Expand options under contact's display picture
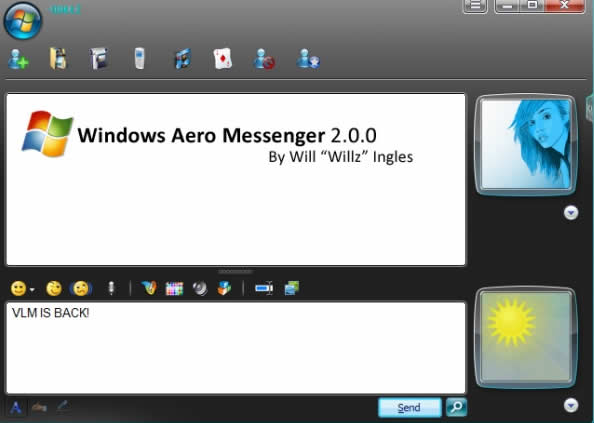 [571, 213]
